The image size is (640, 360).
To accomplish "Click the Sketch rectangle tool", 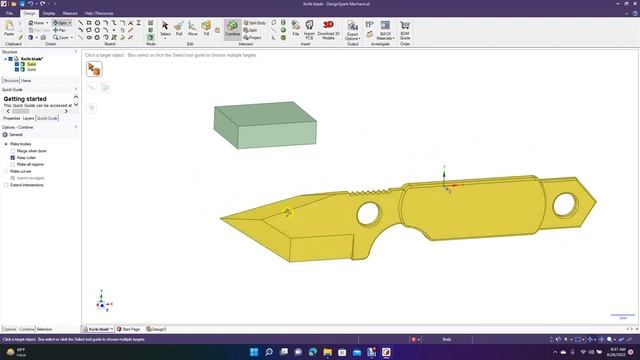I will click(x=89, y=23).
